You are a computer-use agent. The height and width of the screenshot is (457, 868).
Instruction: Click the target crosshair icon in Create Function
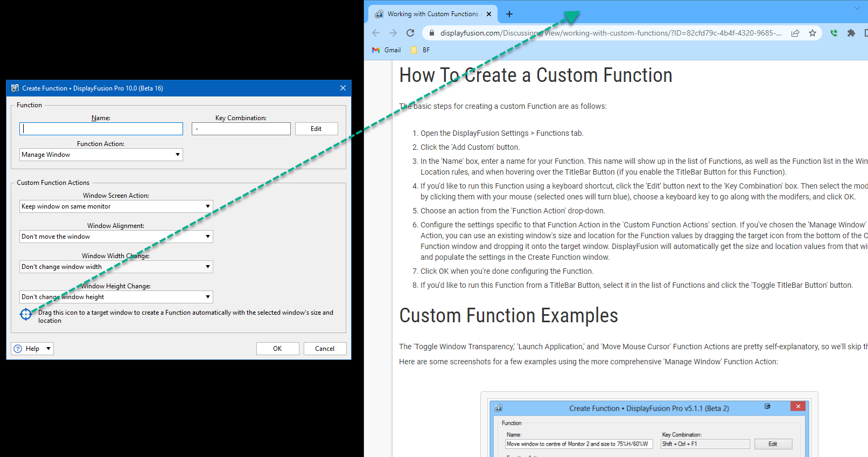coord(26,314)
